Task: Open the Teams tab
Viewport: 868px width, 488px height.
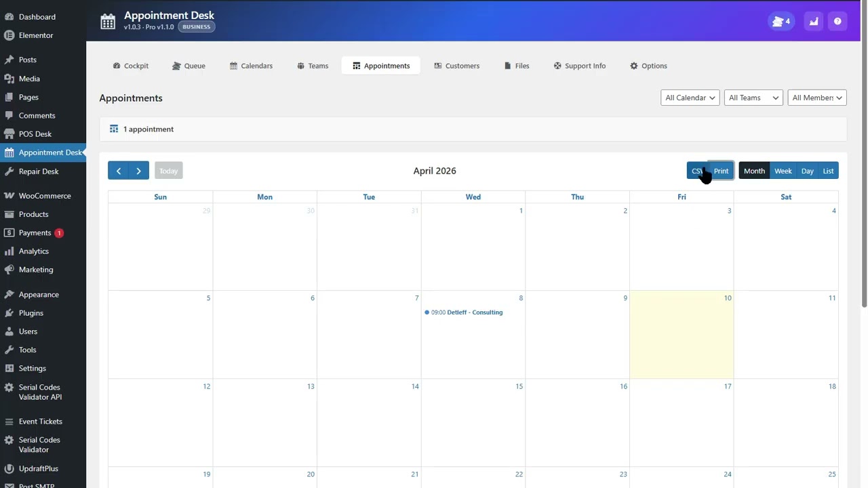Action: [x=313, y=66]
